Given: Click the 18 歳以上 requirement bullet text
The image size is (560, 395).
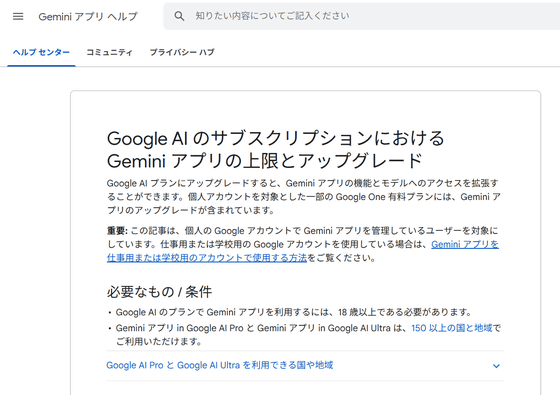Looking at the screenshot, I should point(293,312).
